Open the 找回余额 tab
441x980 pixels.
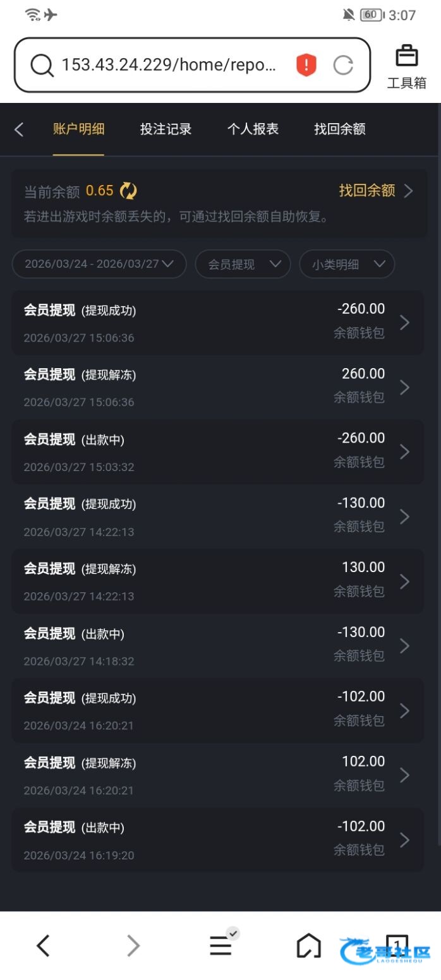click(x=340, y=129)
